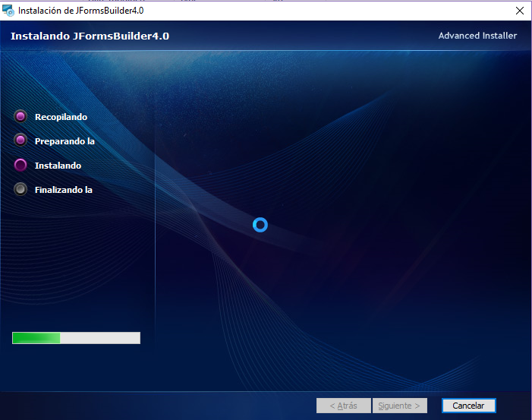The width and height of the screenshot is (532, 420).
Task: Click the Recopilando step bullet icon
Action: 20,116
